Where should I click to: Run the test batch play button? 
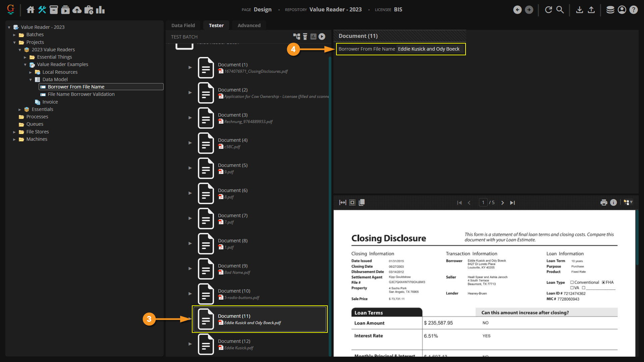pyautogui.click(x=322, y=37)
